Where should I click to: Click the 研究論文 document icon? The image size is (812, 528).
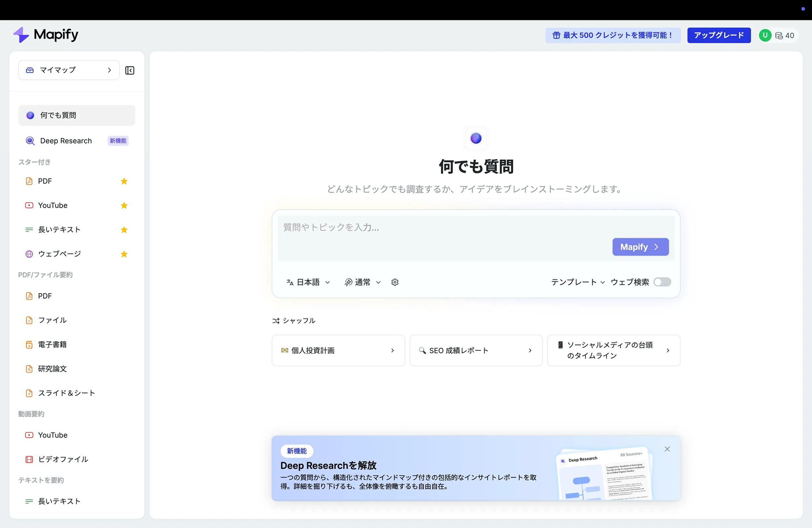pos(29,369)
